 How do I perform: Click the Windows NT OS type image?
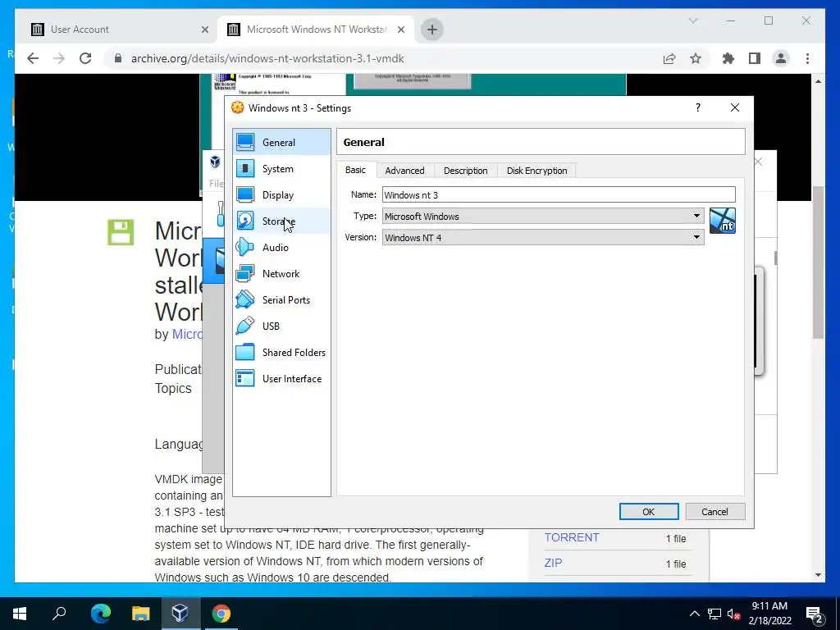(722, 221)
